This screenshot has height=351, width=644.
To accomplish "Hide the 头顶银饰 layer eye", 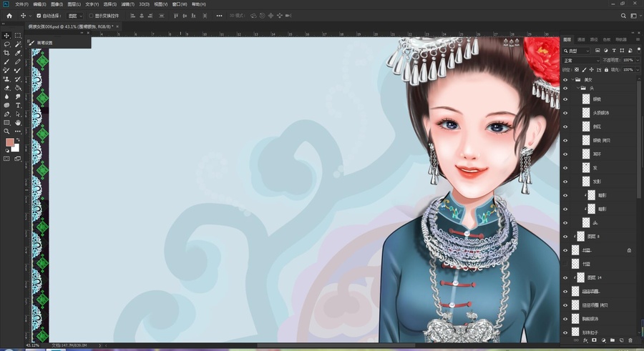I will tap(565, 113).
